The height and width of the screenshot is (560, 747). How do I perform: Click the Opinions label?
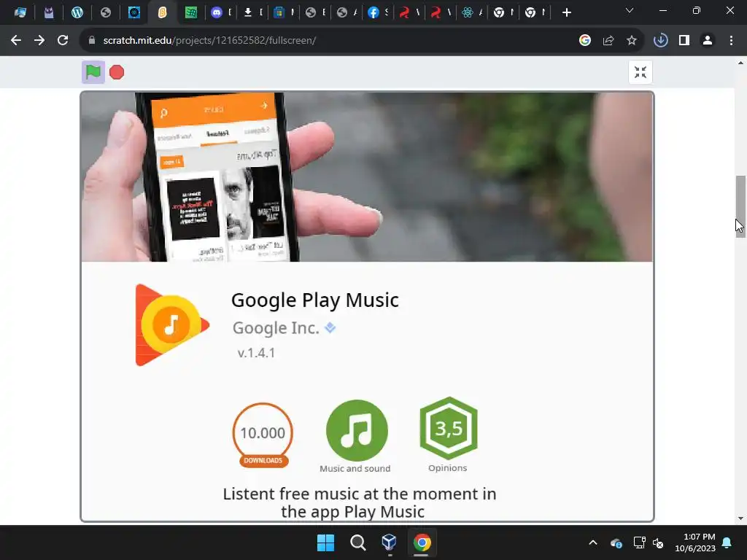(x=447, y=468)
